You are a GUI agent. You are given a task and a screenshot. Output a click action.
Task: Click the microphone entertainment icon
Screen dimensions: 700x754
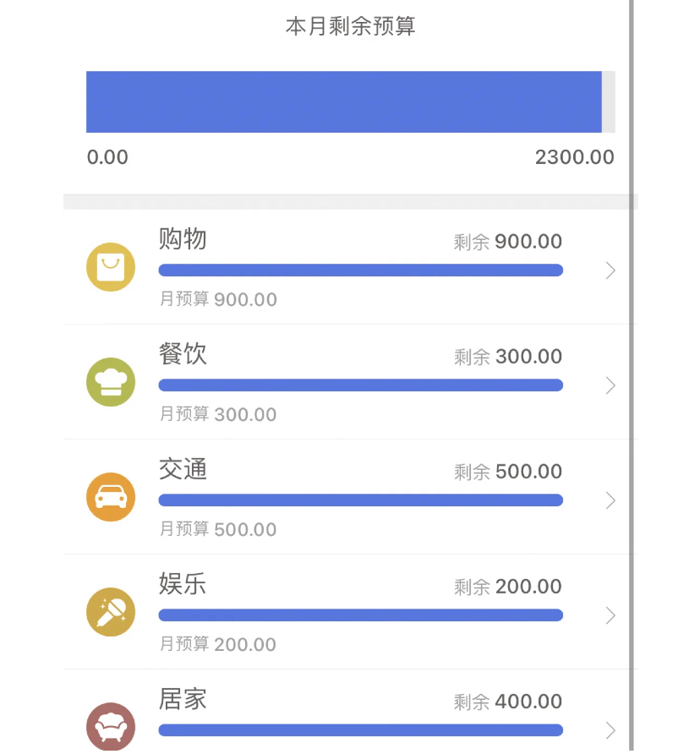point(111,612)
